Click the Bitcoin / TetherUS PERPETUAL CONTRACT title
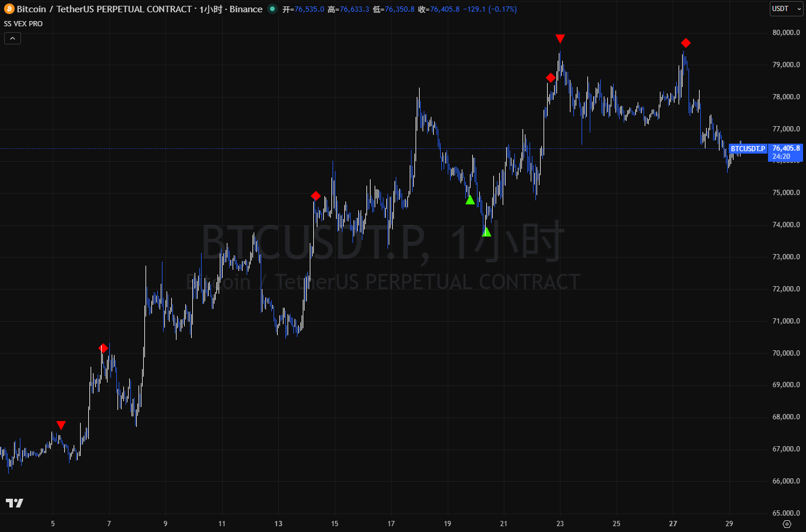Screen dimensions: 806x532 tap(104, 9)
